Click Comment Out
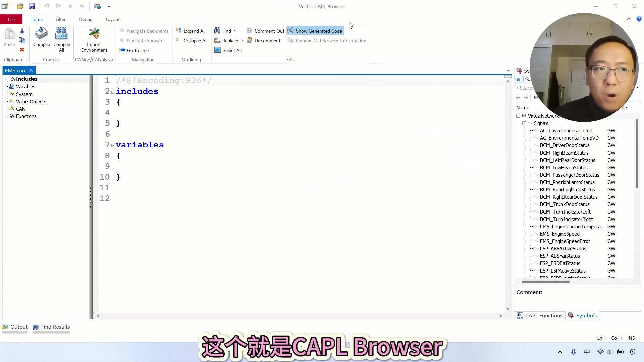644x362 pixels. click(x=265, y=31)
